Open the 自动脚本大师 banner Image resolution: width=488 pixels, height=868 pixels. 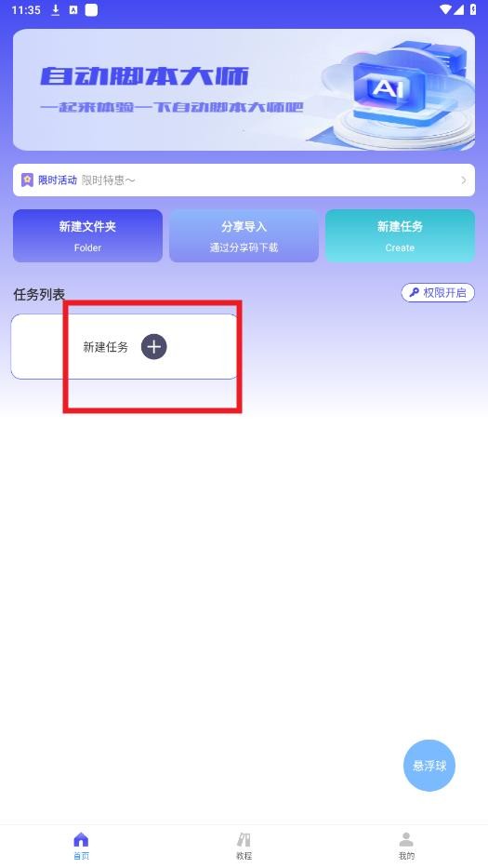(244, 89)
